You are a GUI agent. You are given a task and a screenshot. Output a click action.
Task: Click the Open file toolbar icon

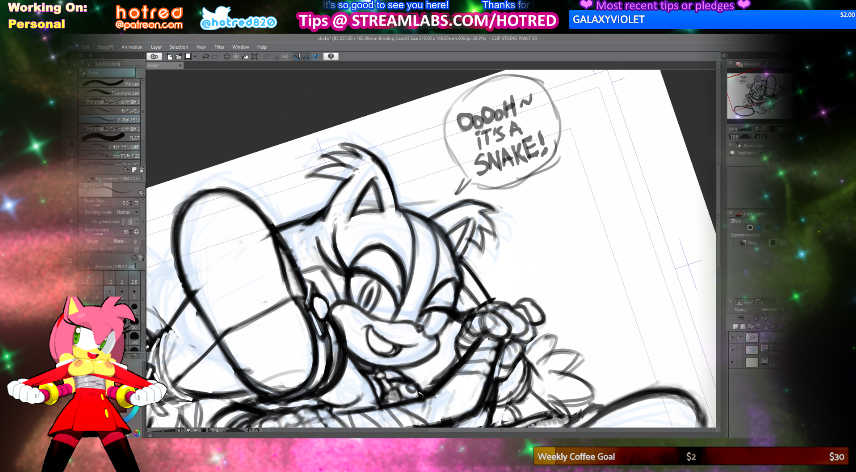click(x=179, y=57)
